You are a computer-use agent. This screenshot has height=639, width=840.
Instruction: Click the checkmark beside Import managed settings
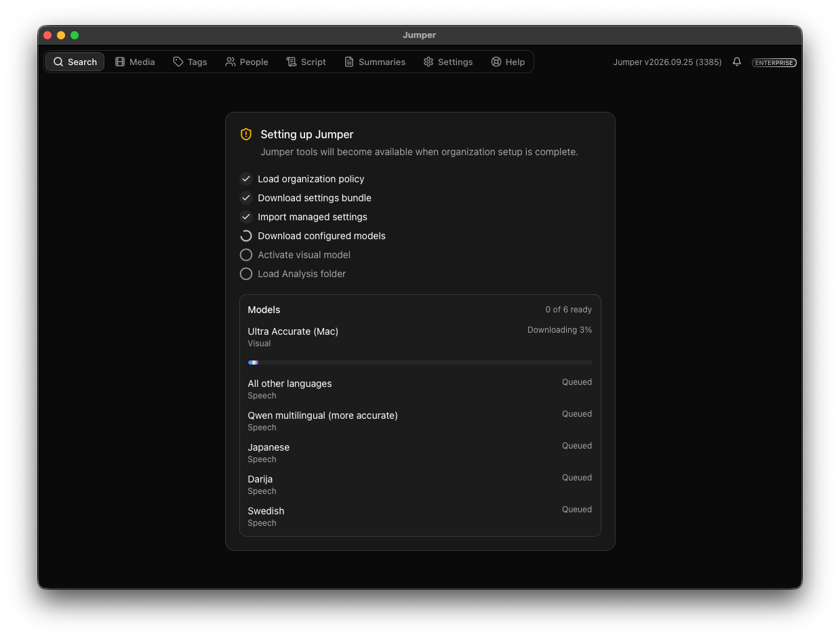(x=246, y=217)
